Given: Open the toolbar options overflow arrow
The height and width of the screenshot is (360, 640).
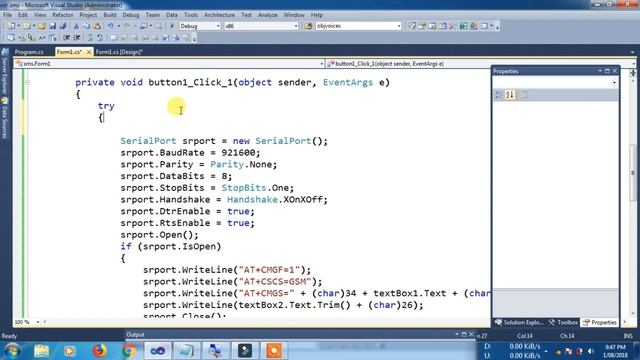Looking at the screenshot, I should 497,27.
